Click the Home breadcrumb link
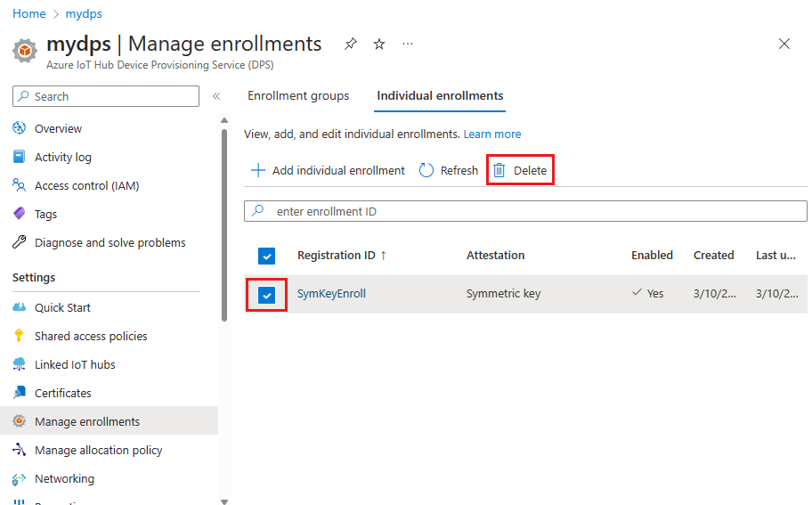 point(29,13)
